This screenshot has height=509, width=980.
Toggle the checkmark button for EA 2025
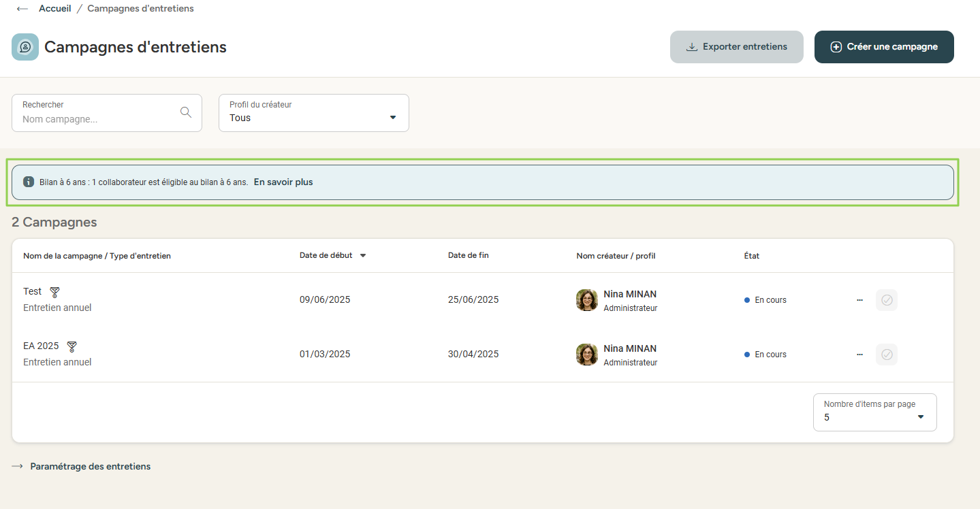click(886, 355)
